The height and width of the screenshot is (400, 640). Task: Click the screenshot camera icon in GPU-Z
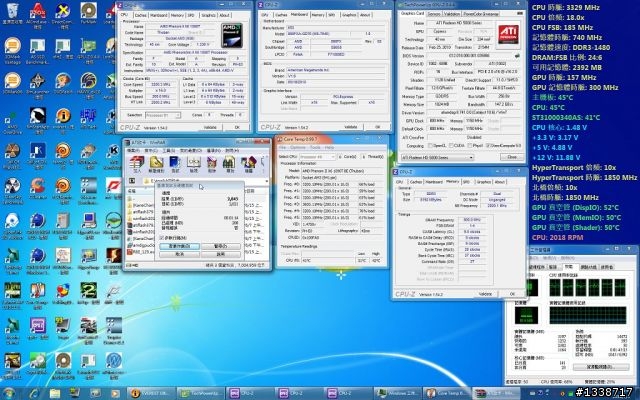click(x=520, y=13)
